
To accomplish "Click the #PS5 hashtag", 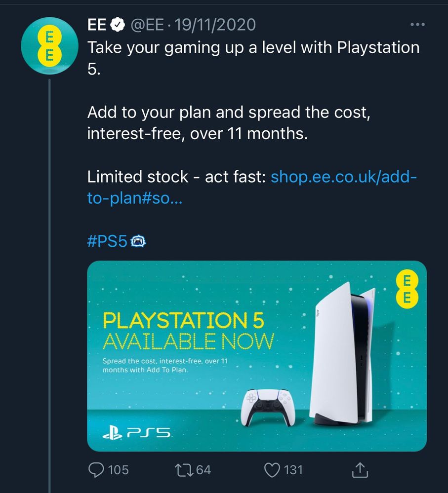I will tap(107, 241).
